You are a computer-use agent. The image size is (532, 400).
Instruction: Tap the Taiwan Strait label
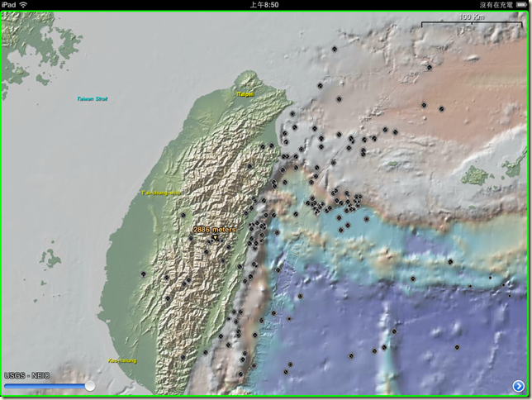92,99
